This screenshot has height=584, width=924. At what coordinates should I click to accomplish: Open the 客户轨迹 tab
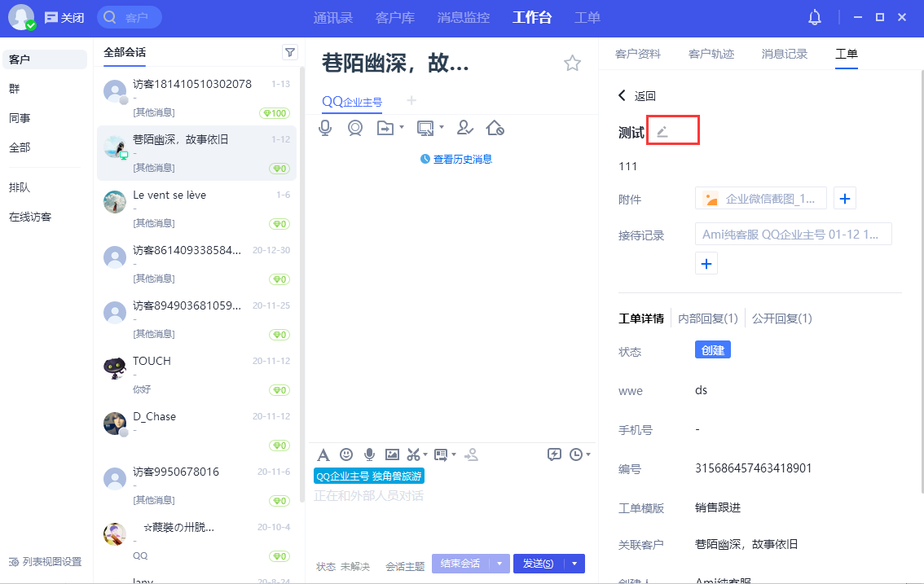coord(711,55)
